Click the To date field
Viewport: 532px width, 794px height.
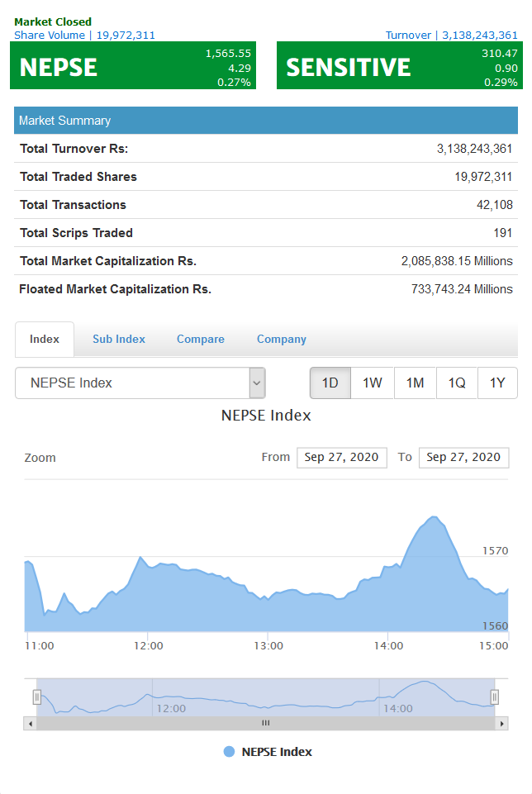pos(463,457)
